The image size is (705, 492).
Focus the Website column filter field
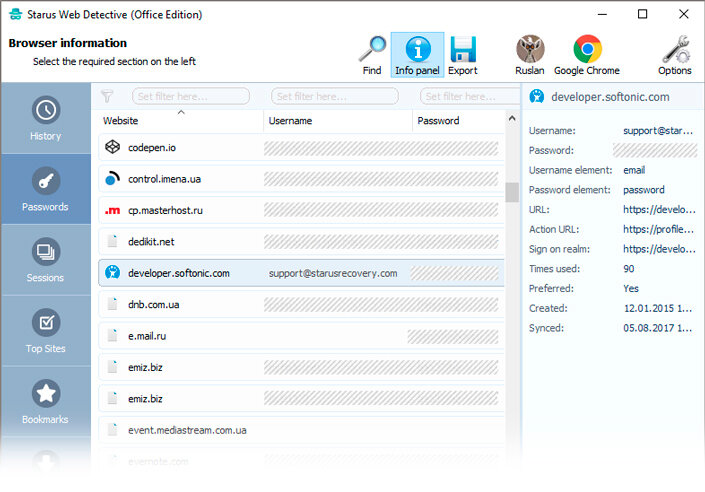[191, 96]
